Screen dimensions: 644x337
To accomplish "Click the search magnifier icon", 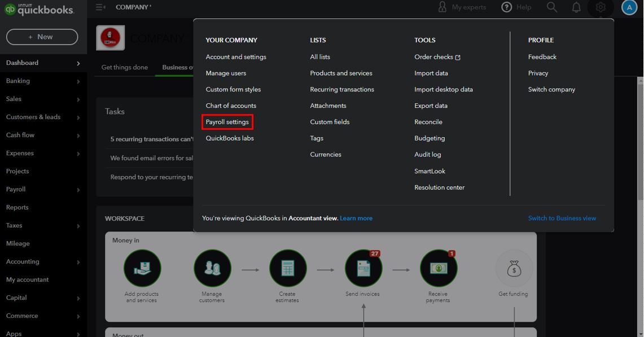I will [x=552, y=7].
